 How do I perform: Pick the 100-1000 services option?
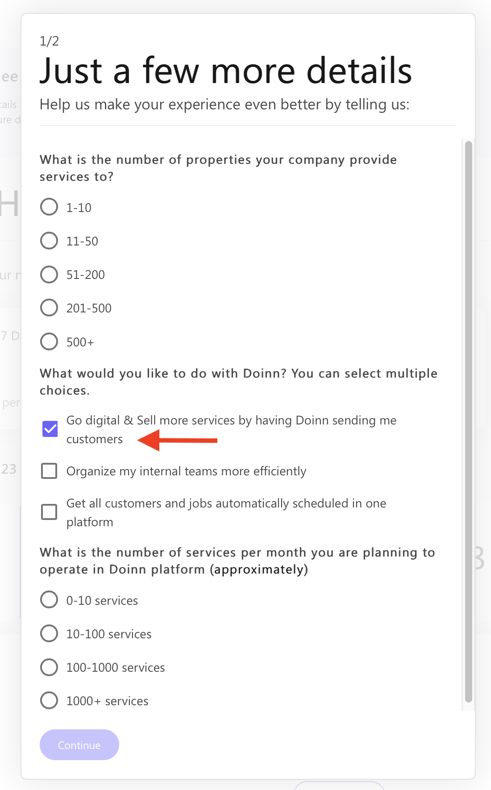(49, 667)
